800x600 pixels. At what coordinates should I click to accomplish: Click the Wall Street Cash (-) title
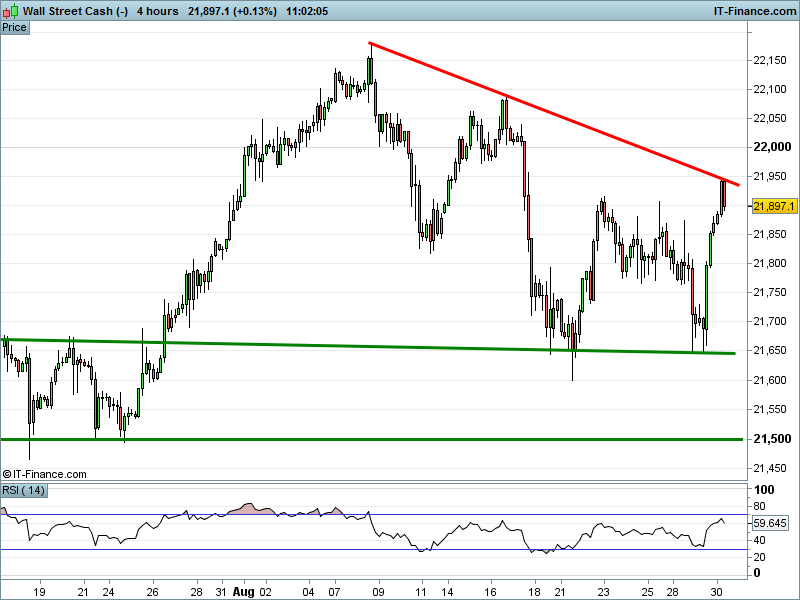pyautogui.click(x=76, y=11)
